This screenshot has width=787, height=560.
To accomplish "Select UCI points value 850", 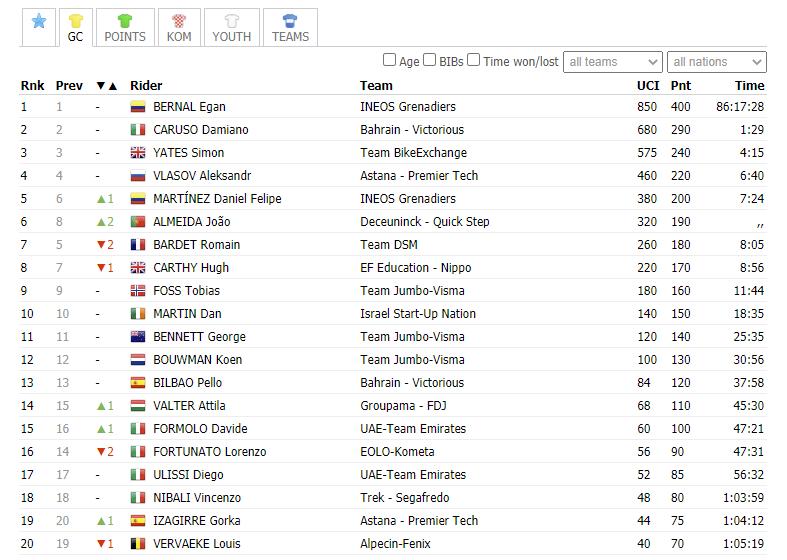I will tap(647, 107).
